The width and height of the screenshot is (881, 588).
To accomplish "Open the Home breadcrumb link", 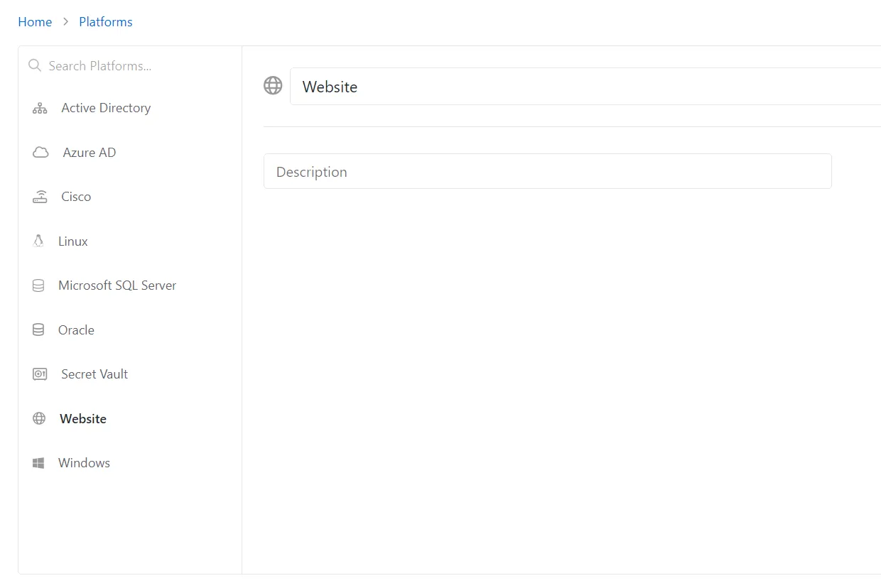I will [35, 22].
